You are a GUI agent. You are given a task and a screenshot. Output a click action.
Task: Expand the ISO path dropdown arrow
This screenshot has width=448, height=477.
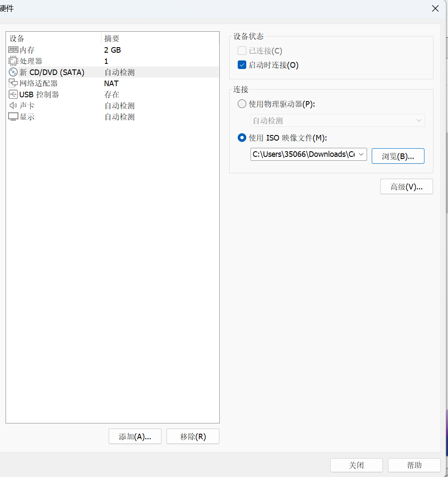pos(361,154)
